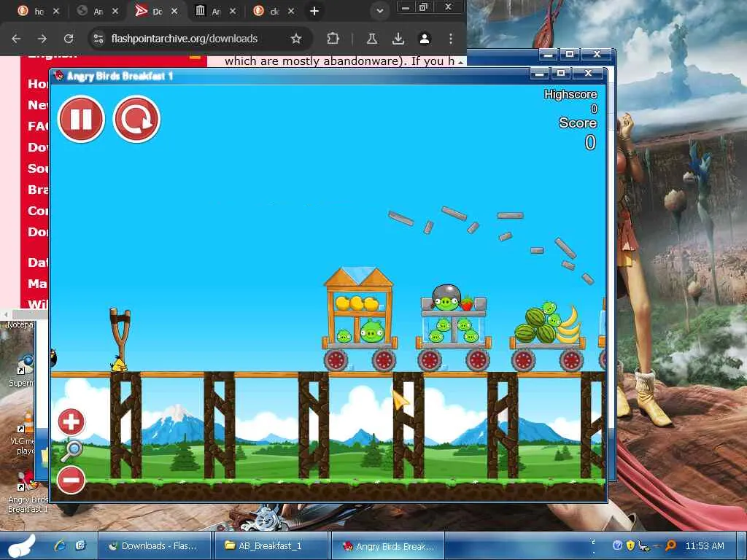Click the second quick launch icon
The height and width of the screenshot is (560, 747).
[x=80, y=545]
